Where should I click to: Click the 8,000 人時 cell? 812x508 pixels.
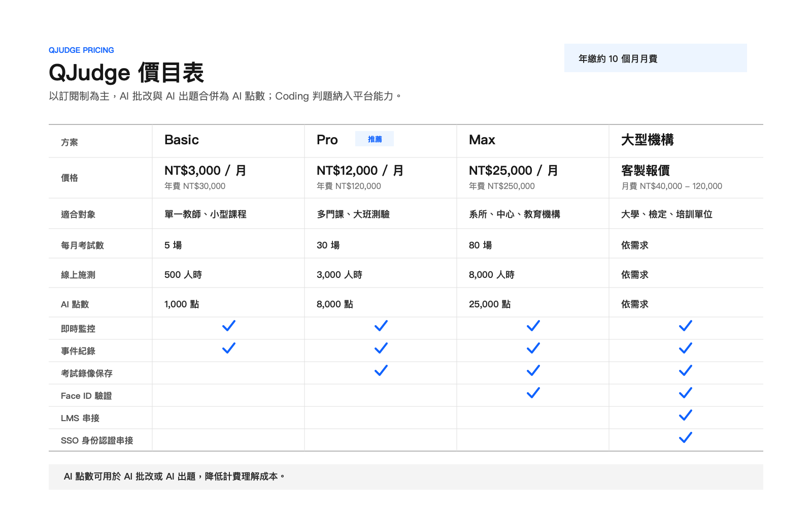[x=492, y=275]
